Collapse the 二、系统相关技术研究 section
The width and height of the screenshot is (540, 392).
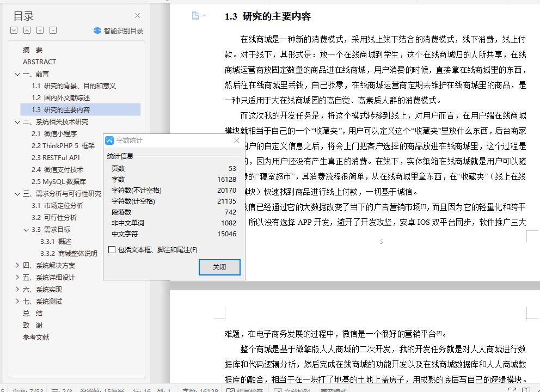click(17, 122)
